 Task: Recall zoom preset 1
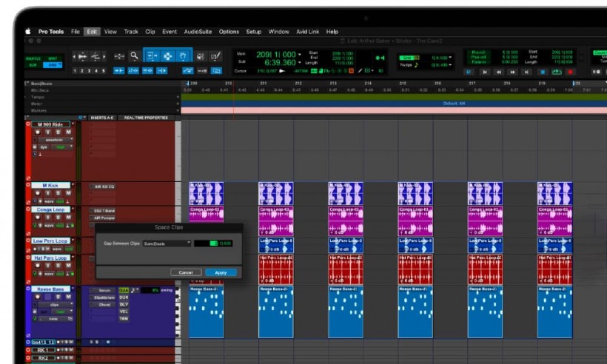pos(75,71)
